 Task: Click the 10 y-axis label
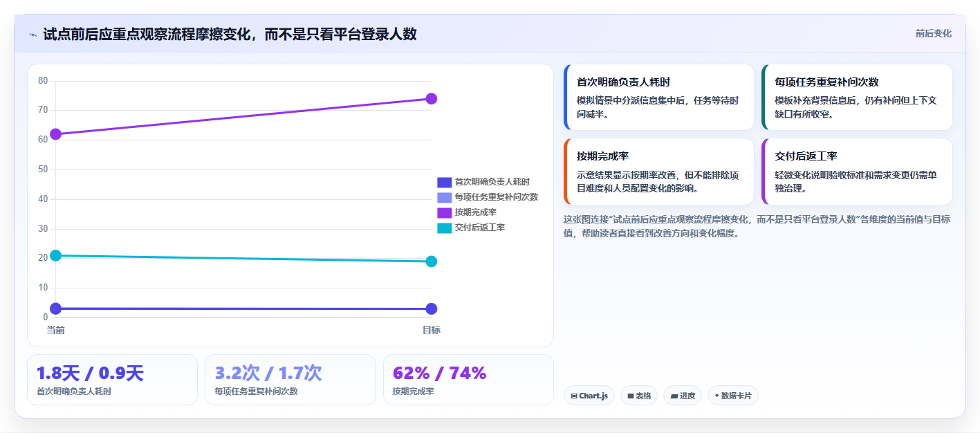[43, 288]
